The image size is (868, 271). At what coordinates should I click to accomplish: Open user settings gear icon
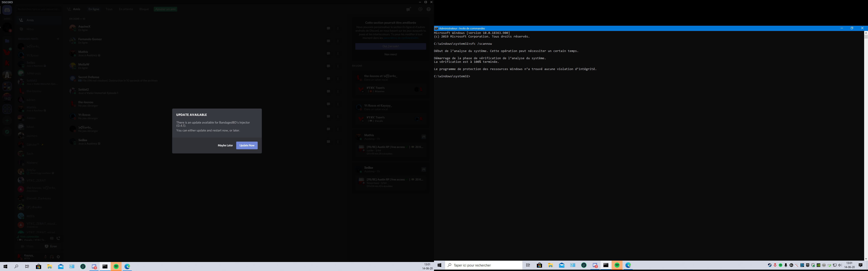point(58,257)
